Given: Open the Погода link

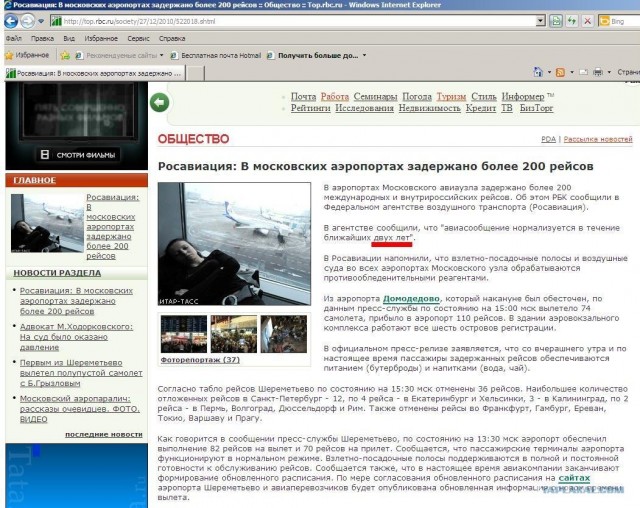Looking at the screenshot, I should [x=417, y=97].
